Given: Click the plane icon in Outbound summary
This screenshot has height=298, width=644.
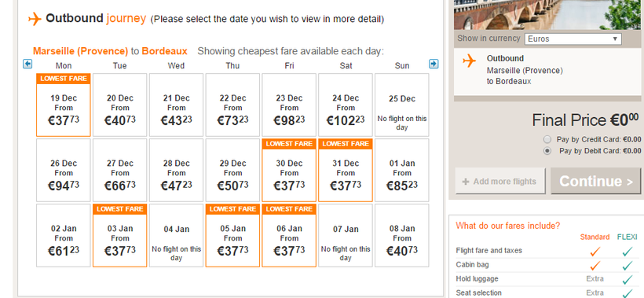Looking at the screenshot, I should pos(469,61).
